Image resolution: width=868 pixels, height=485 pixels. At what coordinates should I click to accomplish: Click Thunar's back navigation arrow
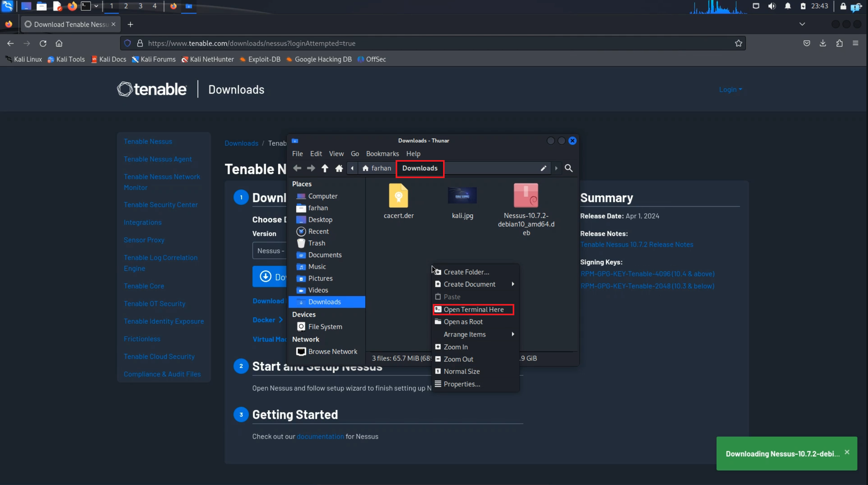coord(297,168)
